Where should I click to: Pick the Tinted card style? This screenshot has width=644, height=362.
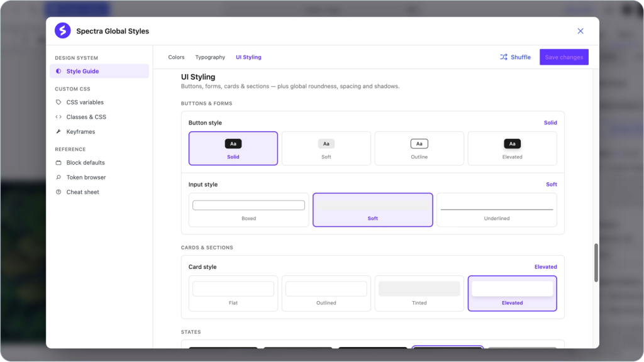coord(419,293)
